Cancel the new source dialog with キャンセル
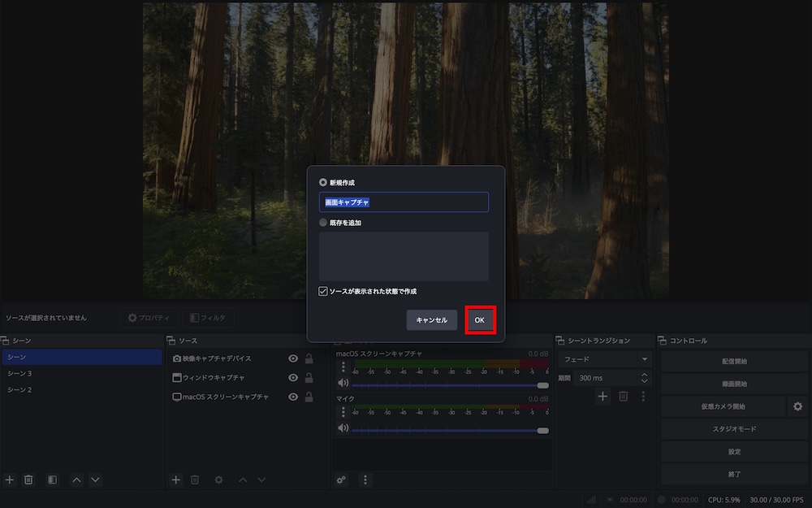The width and height of the screenshot is (812, 508). (431, 319)
